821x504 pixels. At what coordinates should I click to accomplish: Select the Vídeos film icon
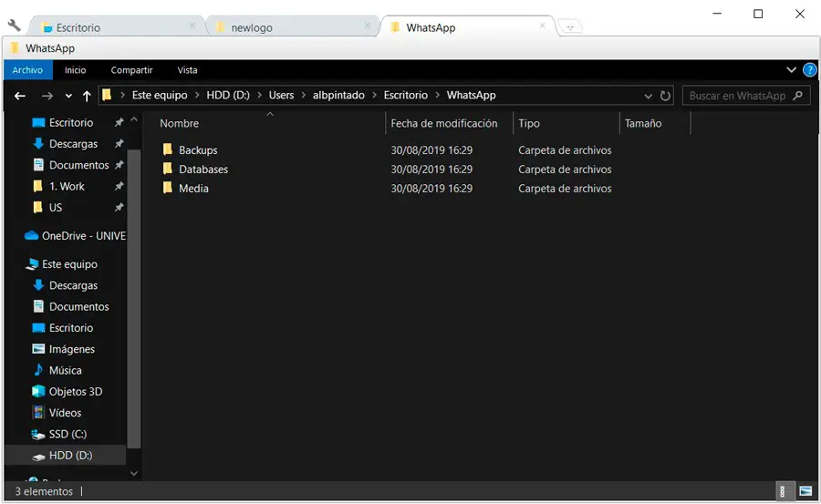(x=38, y=413)
